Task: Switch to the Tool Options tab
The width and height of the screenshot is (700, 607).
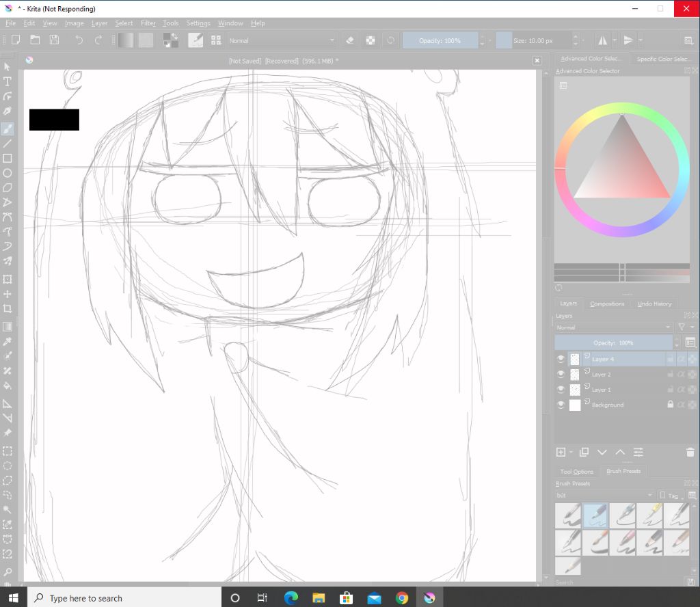Action: 577,472
